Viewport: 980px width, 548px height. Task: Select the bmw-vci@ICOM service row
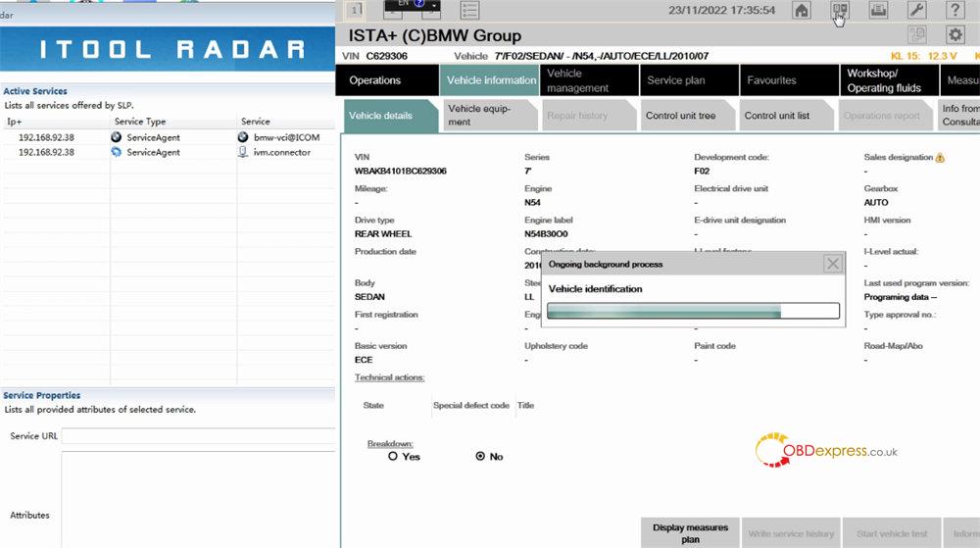(x=286, y=137)
